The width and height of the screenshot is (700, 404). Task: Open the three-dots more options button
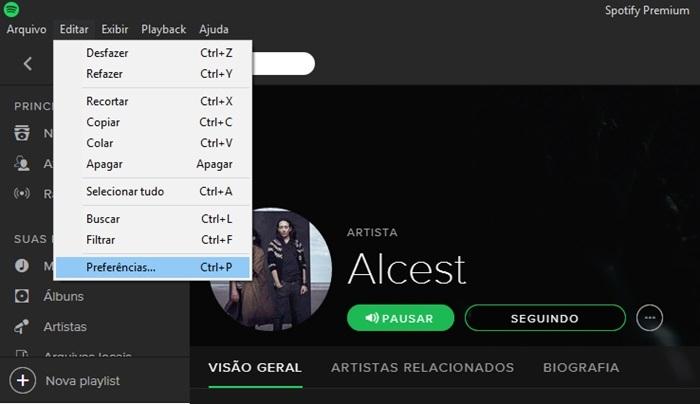pos(650,318)
